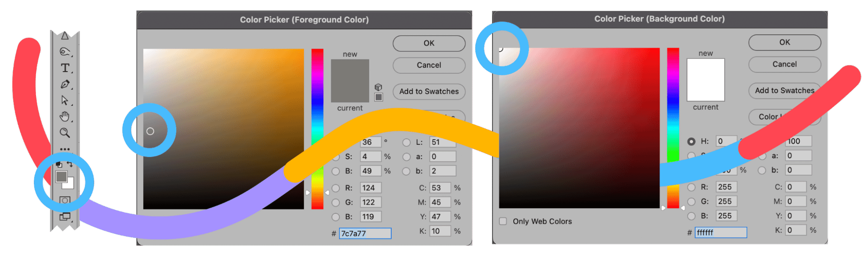868x258 pixels.
Task: Open the Edit Toolbar three-dots menu
Action: click(65, 149)
